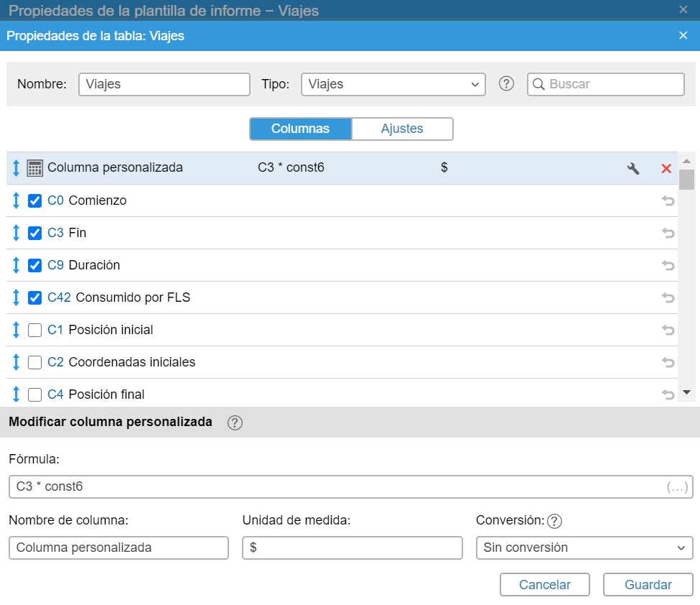
Task: Enable the C1 Posición inicial checkbox
Action: click(34, 330)
